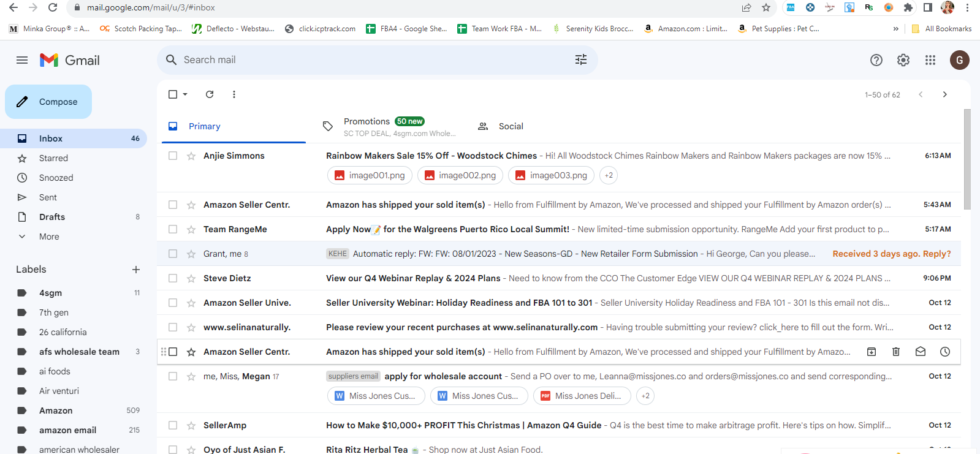Click the browser address bar URL
980x454 pixels.
(x=151, y=7)
